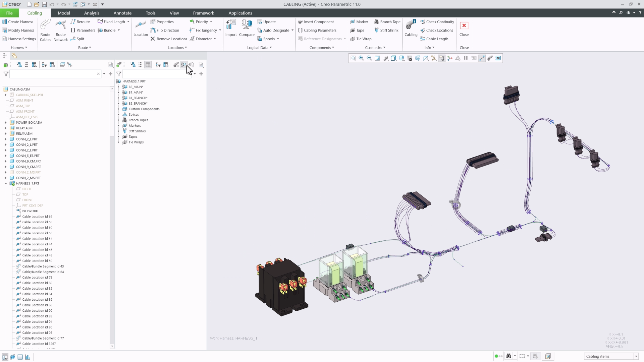Open the saved orientations view icon
The height and width of the screenshot is (362, 644).
(401, 58)
